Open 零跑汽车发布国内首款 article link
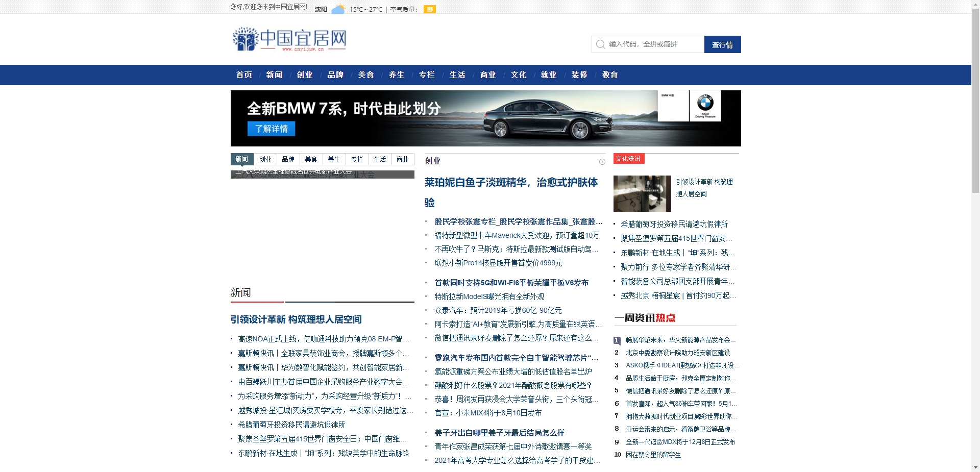The width and height of the screenshot is (980, 472). (x=517, y=358)
